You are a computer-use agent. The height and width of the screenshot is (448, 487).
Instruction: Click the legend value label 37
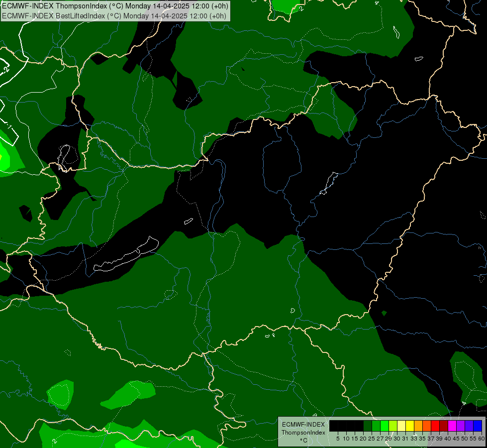coord(431,439)
